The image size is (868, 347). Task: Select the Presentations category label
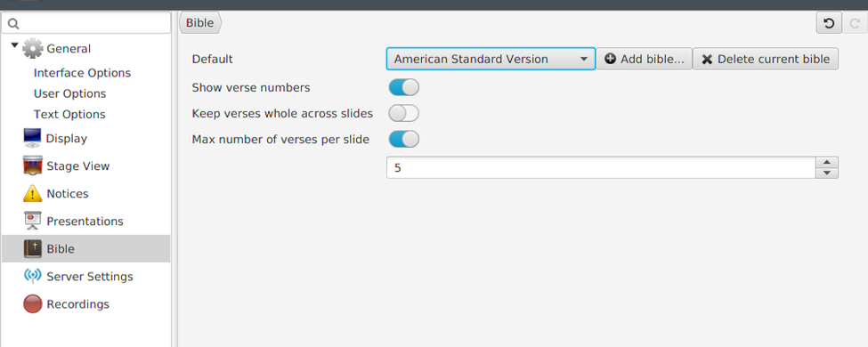[x=85, y=222]
